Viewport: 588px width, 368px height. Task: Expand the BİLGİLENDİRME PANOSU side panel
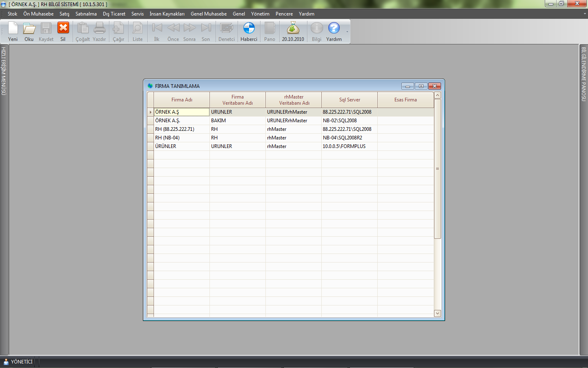point(584,74)
